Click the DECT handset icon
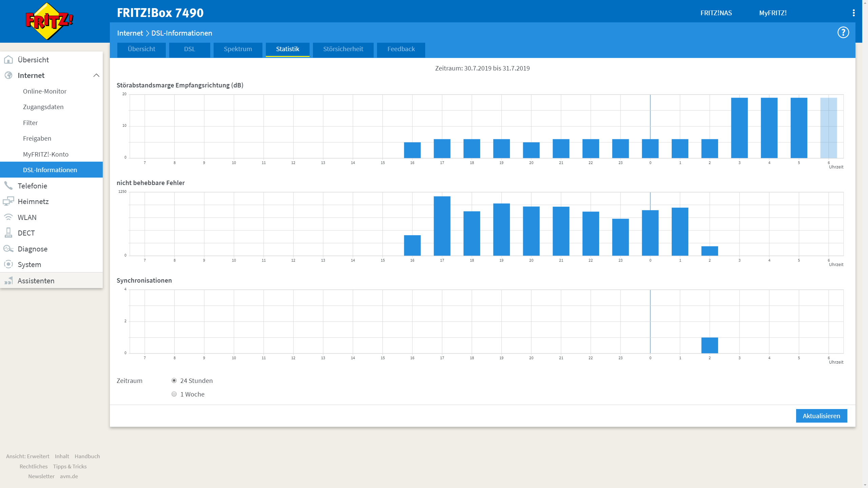 click(8, 233)
